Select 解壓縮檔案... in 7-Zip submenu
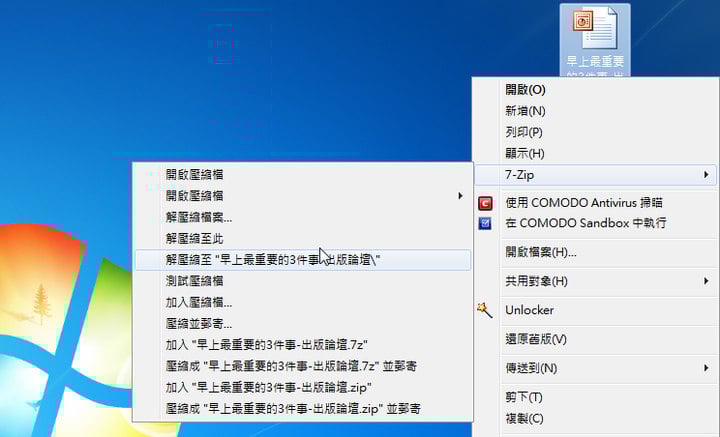Image resolution: width=720 pixels, height=437 pixels. point(303,218)
